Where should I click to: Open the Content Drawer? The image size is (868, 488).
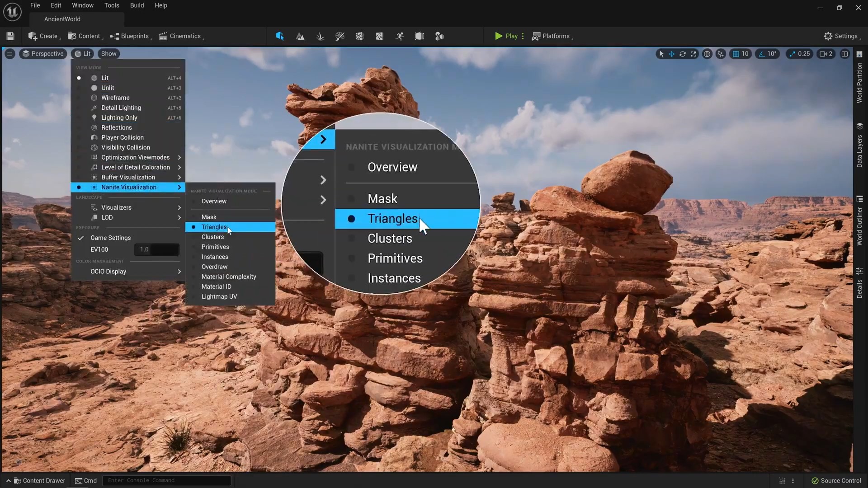39,480
